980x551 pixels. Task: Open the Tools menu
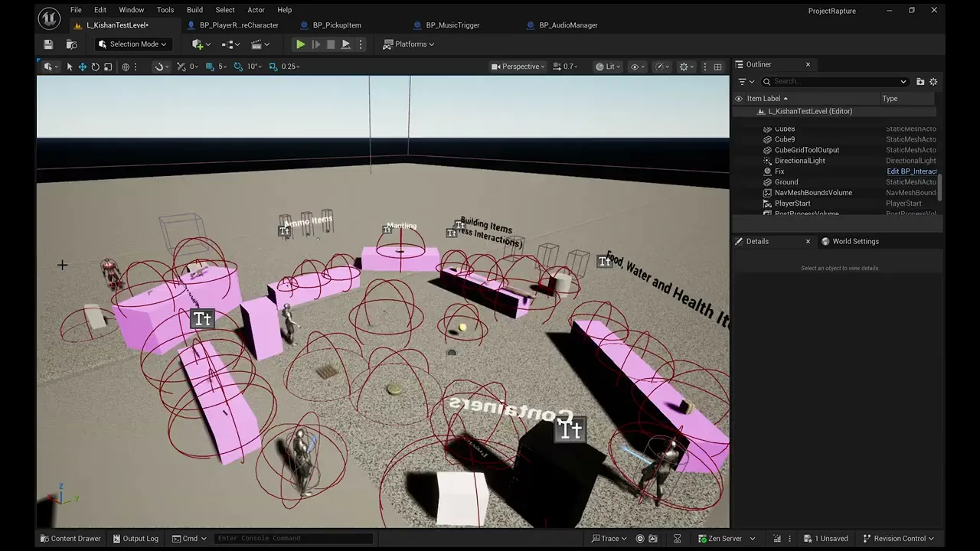165,10
